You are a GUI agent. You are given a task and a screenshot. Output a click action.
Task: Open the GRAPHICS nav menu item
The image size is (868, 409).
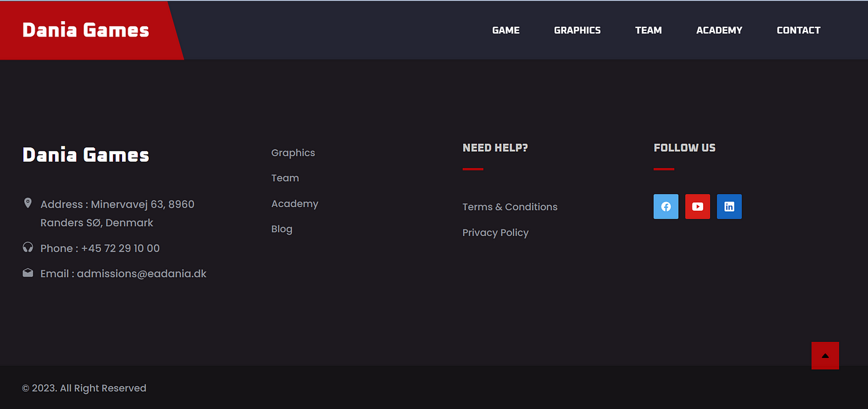coord(577,30)
